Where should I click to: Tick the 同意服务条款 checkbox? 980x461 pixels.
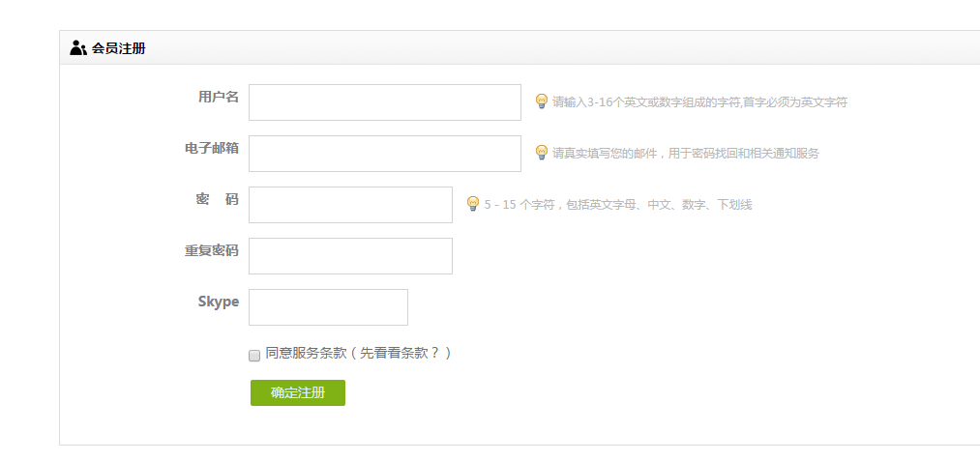point(254,355)
